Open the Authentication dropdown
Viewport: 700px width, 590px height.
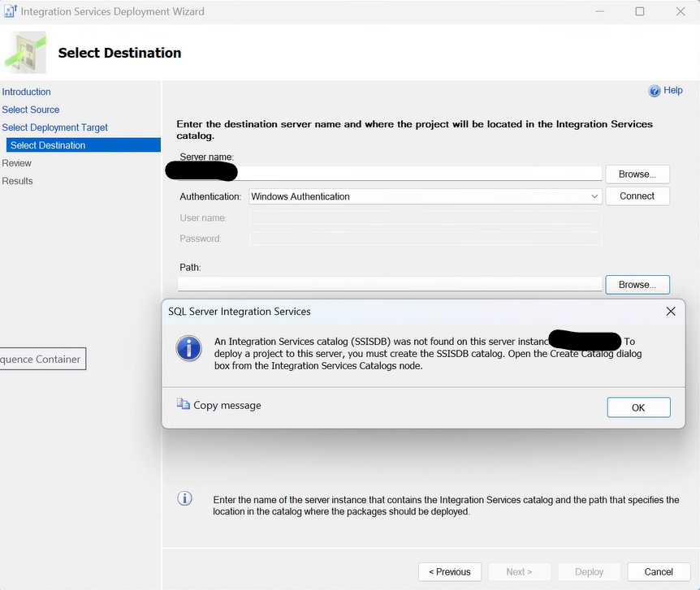(x=425, y=196)
